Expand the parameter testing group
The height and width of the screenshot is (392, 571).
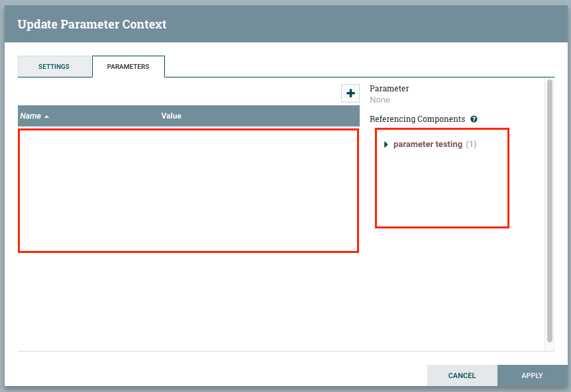[x=386, y=144]
